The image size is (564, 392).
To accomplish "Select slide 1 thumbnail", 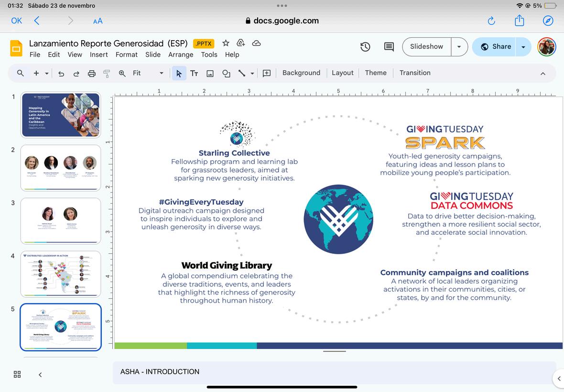I will (61, 115).
